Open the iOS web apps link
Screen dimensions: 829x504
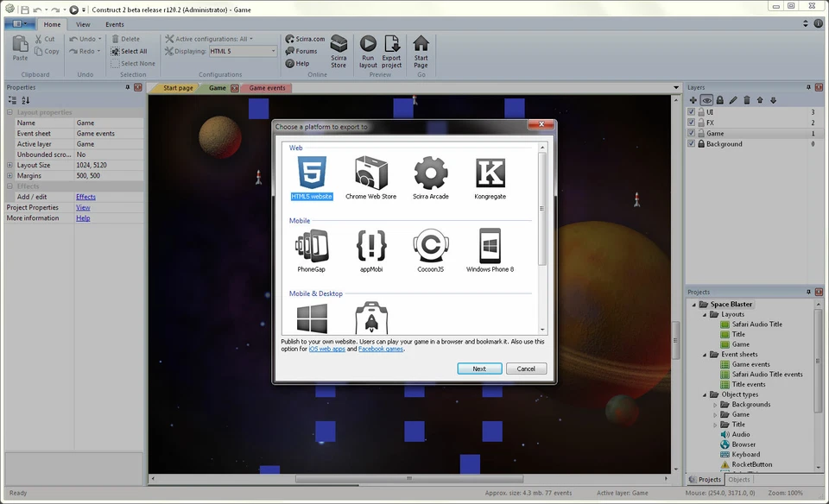click(x=326, y=350)
